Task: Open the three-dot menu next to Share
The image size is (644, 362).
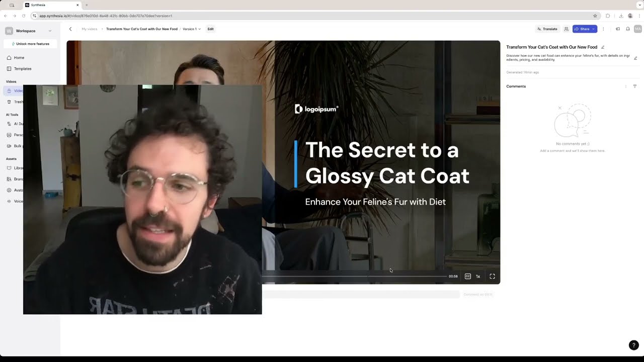Action: tap(603, 29)
